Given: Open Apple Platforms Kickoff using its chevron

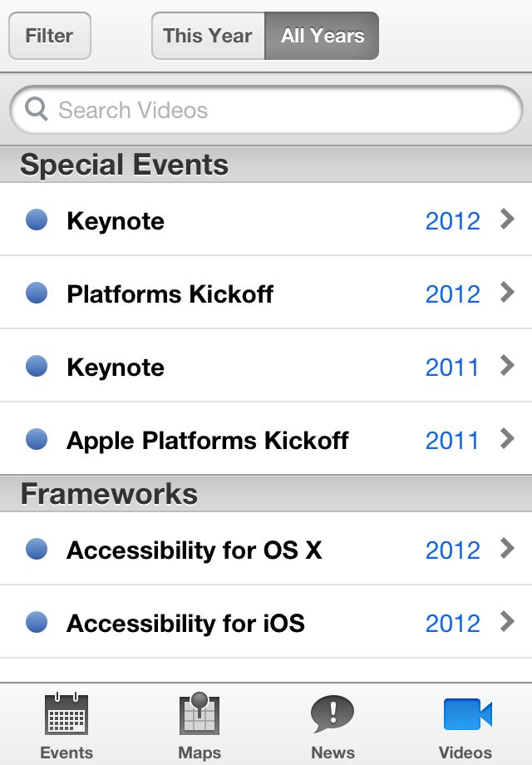Looking at the screenshot, I should click(509, 439).
